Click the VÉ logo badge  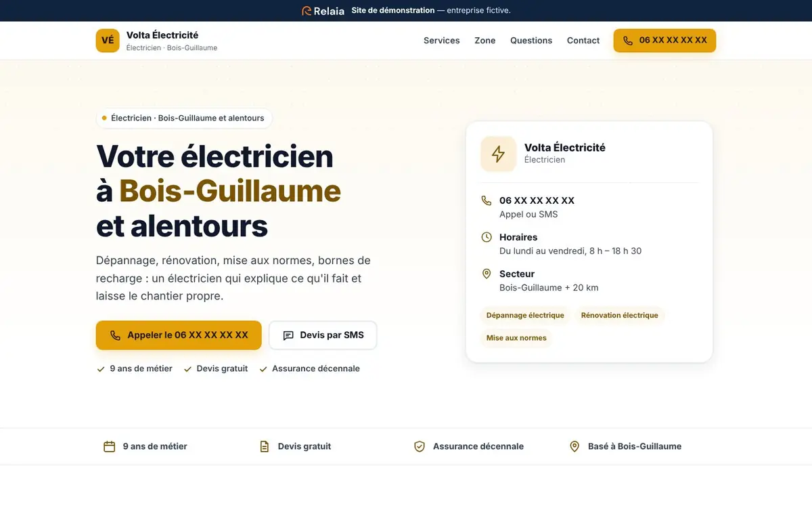click(108, 41)
